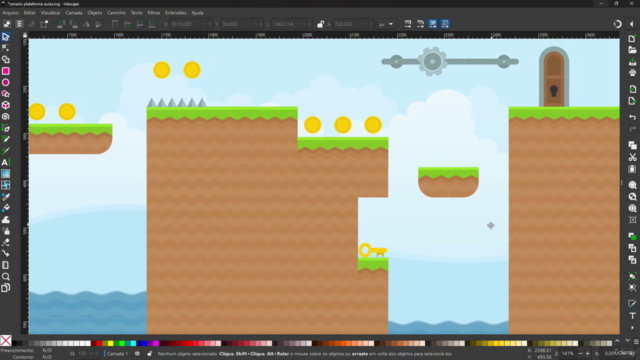Screen dimensions: 640x360
Task: Select the Spiral tool
Action: (x=5, y=117)
